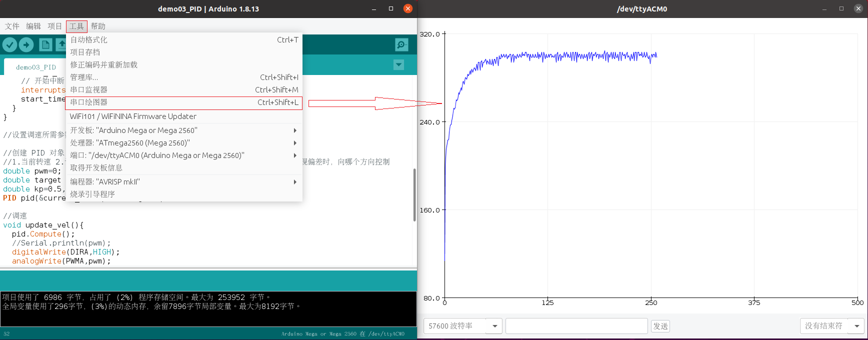This screenshot has height=340, width=868.
Task: Choose 串口监视器 menu entry
Action: pos(184,90)
